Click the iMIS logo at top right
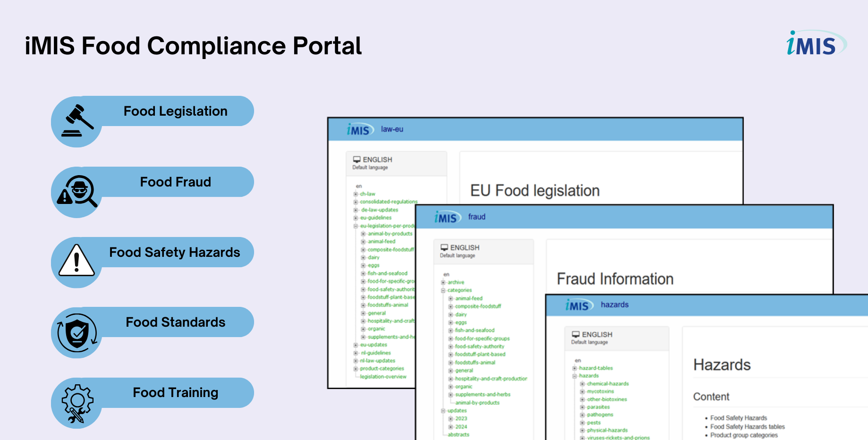Viewport: 868px width, 440px height. coord(816,43)
